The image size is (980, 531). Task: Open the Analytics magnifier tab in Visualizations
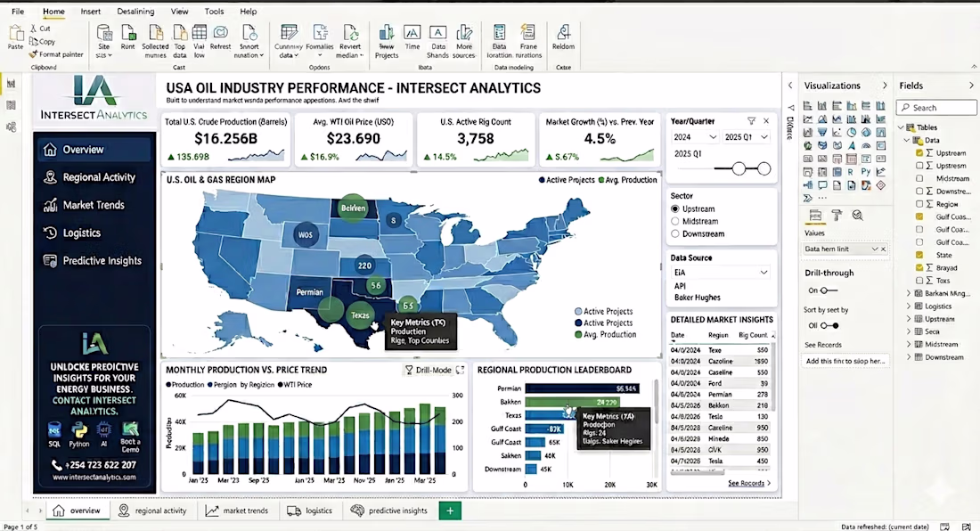point(857,216)
